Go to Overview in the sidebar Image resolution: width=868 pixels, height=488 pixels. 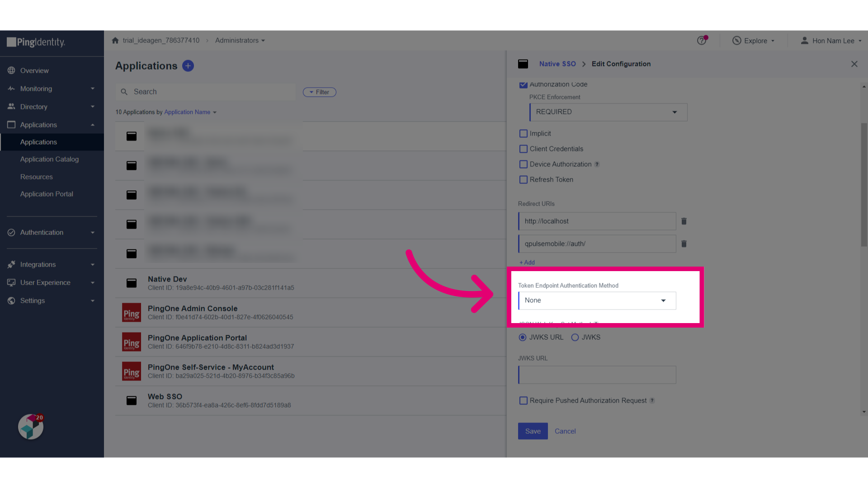click(x=34, y=70)
